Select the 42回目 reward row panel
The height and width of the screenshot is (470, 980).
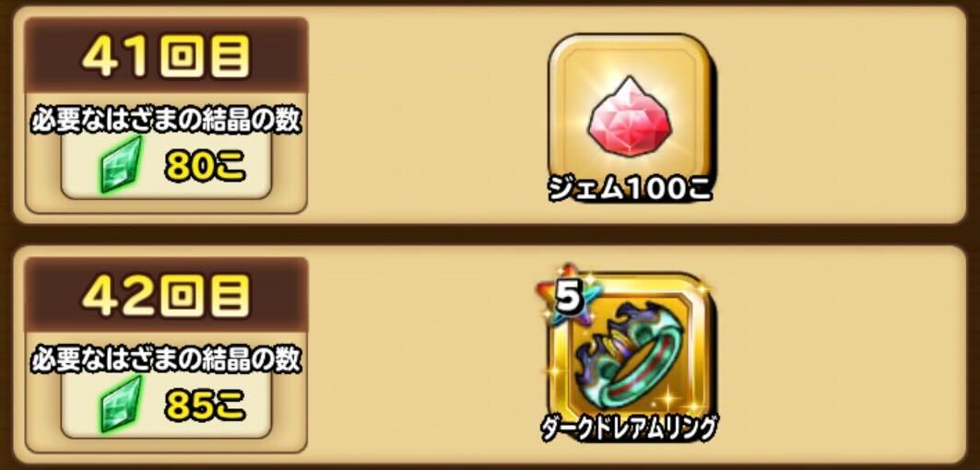pos(490,355)
